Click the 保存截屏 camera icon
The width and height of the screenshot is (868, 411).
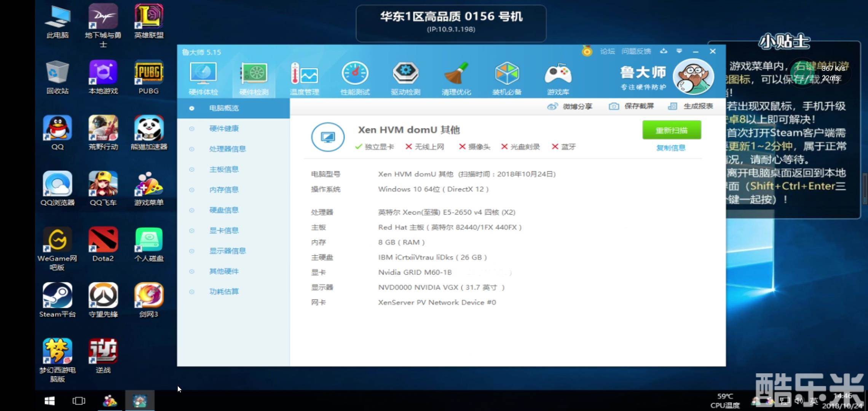614,107
